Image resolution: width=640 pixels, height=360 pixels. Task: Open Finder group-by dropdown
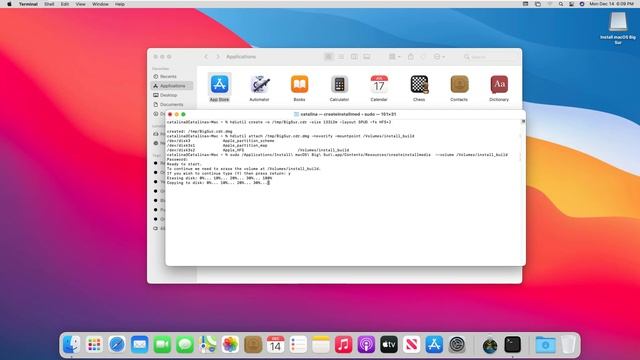click(394, 57)
